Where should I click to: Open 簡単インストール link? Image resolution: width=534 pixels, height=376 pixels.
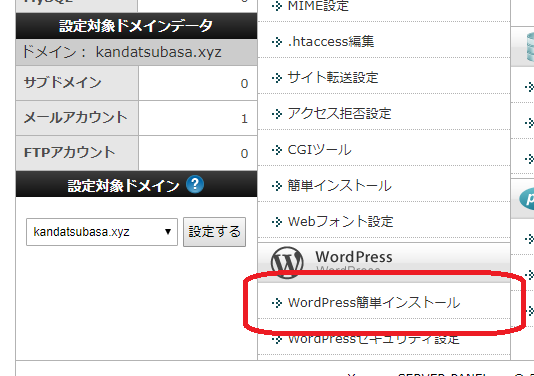(340, 186)
